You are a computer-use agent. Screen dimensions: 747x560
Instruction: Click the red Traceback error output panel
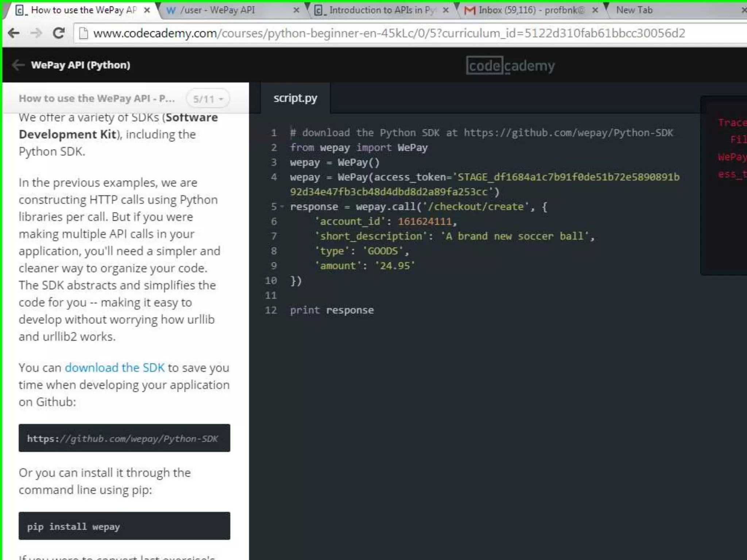coord(724,186)
